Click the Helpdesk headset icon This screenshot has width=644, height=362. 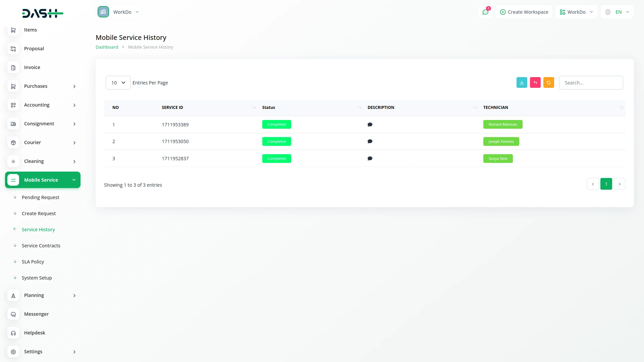click(x=13, y=333)
